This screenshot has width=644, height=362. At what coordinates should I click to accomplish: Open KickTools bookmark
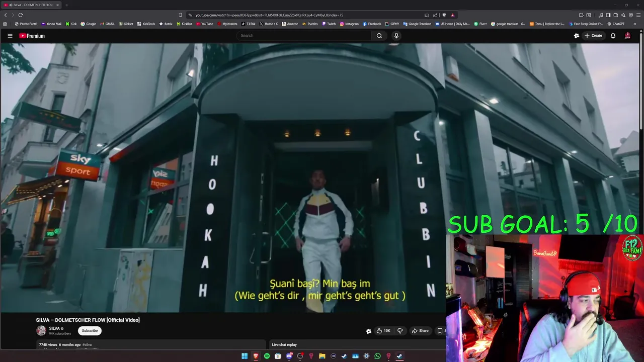point(146,24)
